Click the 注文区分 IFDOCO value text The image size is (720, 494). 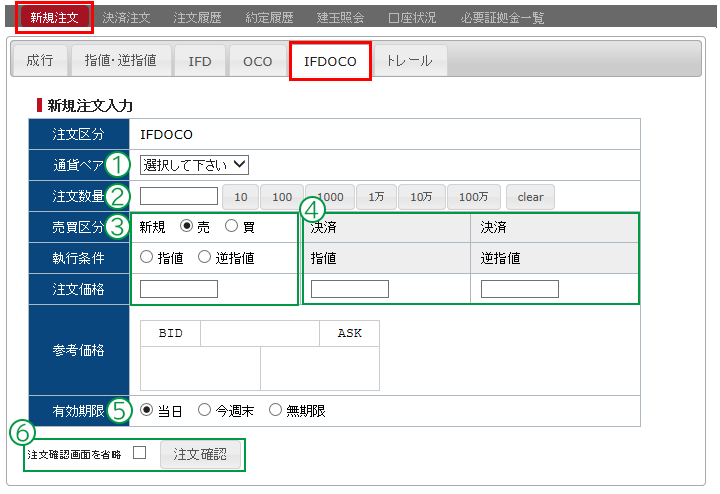click(x=166, y=135)
